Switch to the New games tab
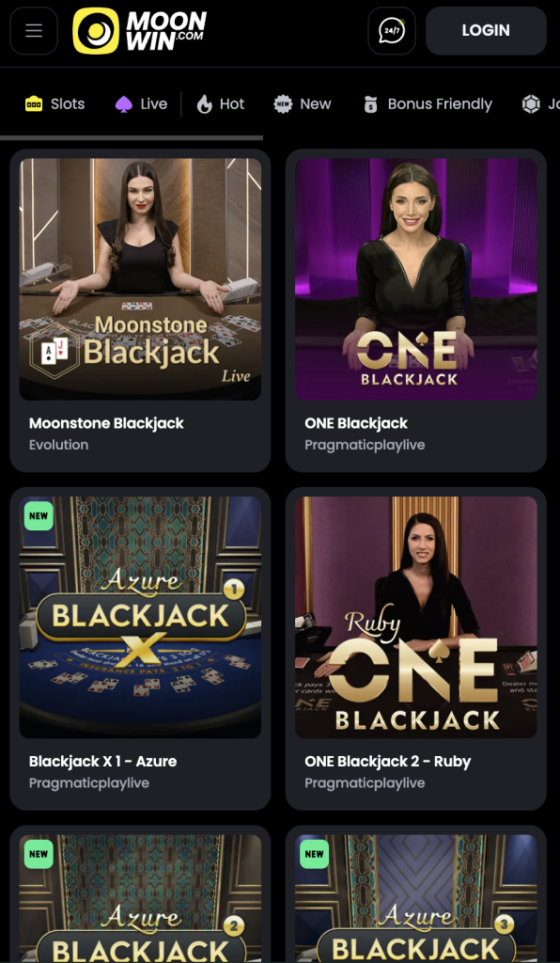Viewport: 560px width, 963px height. [x=303, y=104]
